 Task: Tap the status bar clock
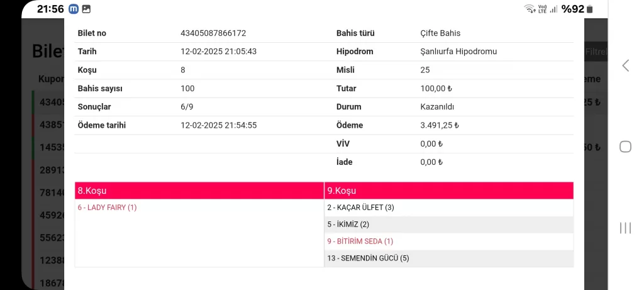[50, 9]
